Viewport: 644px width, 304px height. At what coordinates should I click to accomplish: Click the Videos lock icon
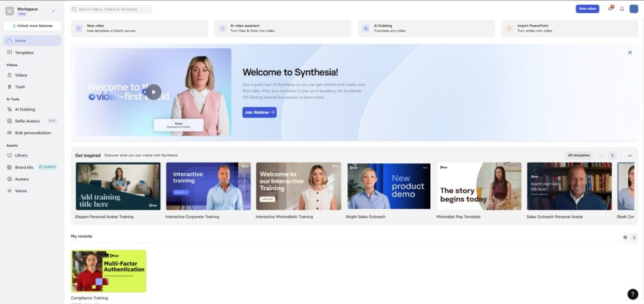(x=9, y=75)
